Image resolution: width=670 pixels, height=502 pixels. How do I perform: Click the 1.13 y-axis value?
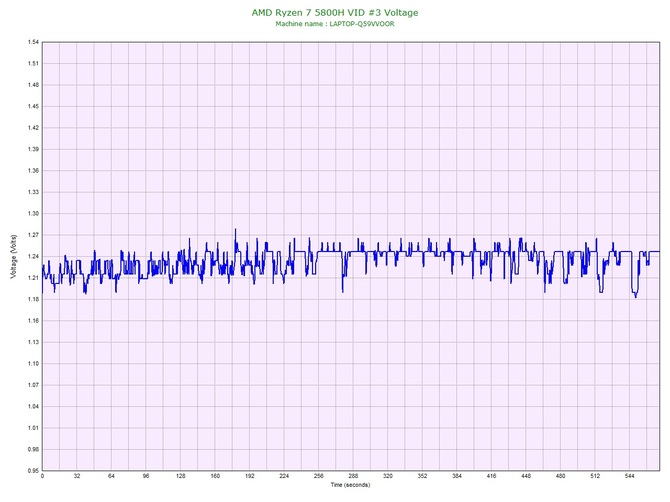[33, 342]
